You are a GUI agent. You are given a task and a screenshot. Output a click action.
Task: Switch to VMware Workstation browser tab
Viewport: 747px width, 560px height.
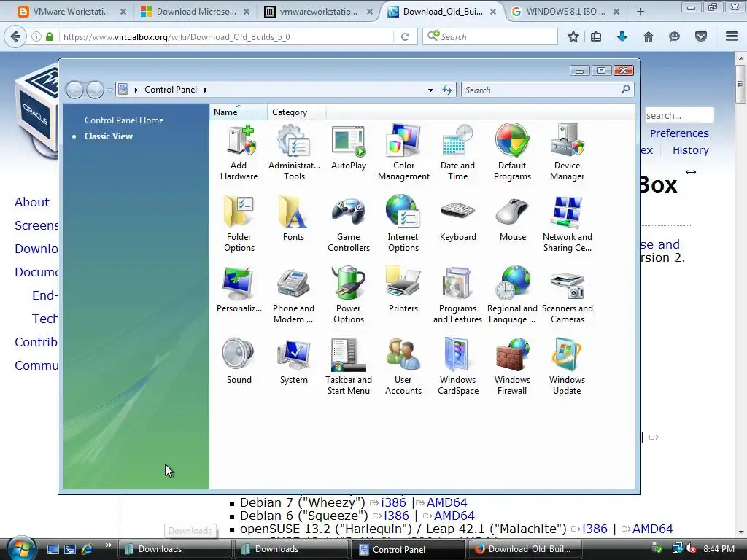coord(71,12)
